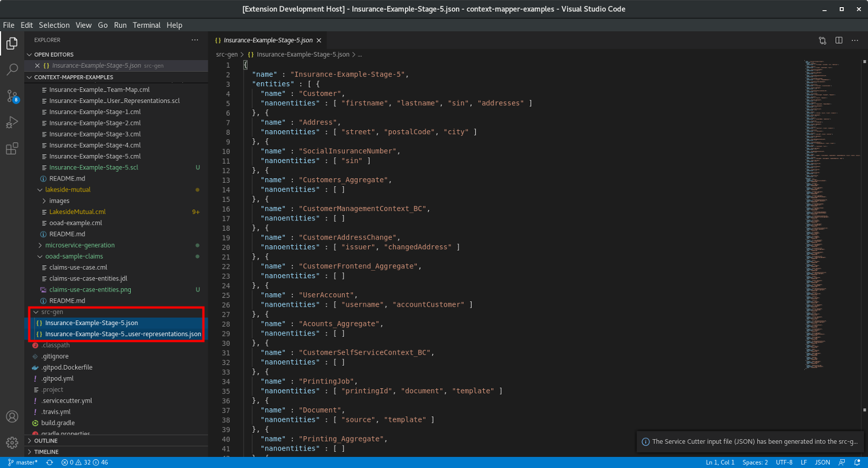Image resolution: width=868 pixels, height=468 pixels.
Task: Open the .travis.yml file
Action: [x=116, y=412]
